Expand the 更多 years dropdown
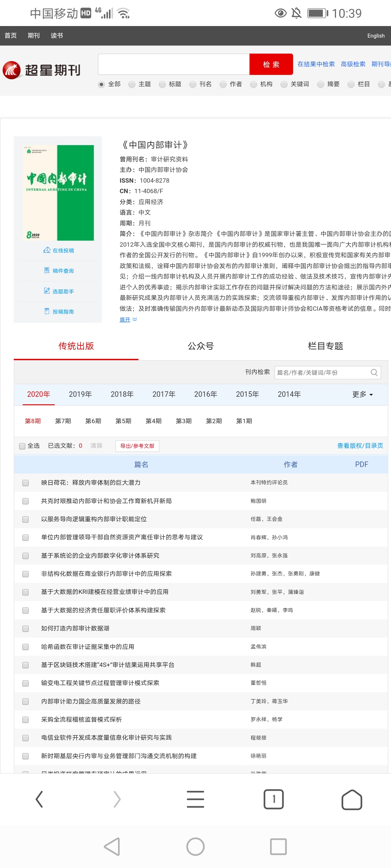391x868 pixels. pyautogui.click(x=362, y=394)
